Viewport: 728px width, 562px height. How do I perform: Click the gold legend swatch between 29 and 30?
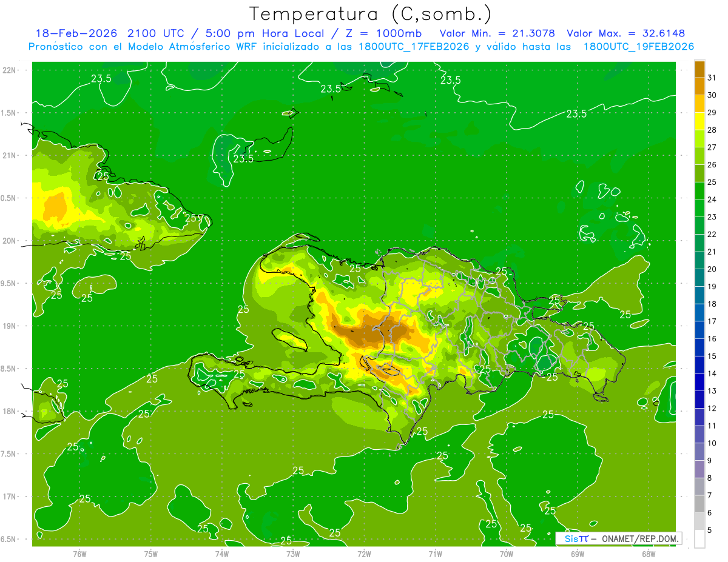point(699,104)
